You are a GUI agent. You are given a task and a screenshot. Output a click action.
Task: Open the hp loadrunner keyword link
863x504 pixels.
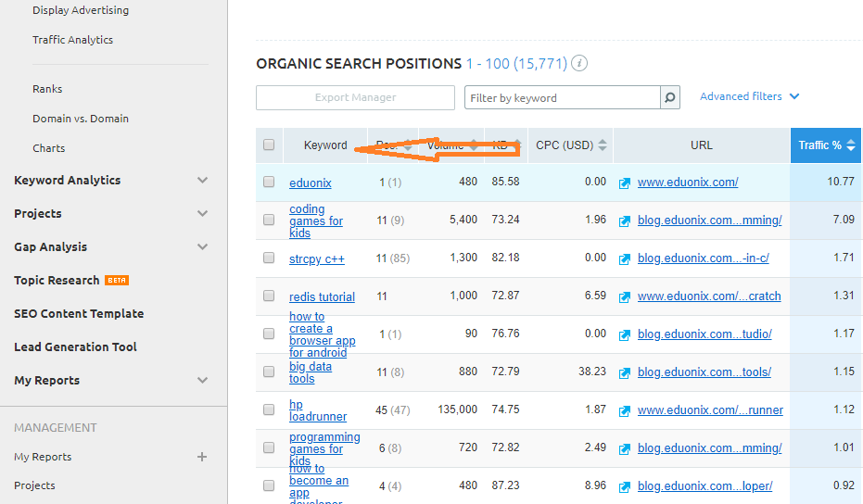[318, 410]
